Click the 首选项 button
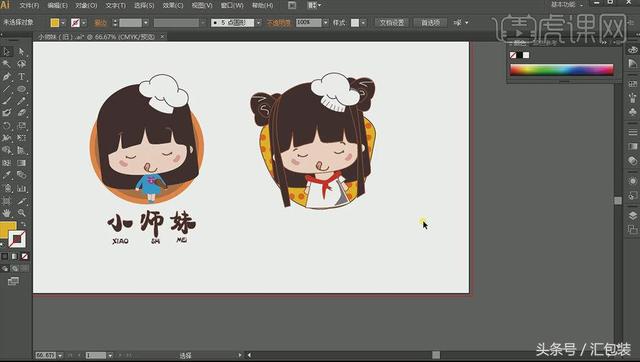The height and width of the screenshot is (362, 640). click(x=430, y=23)
